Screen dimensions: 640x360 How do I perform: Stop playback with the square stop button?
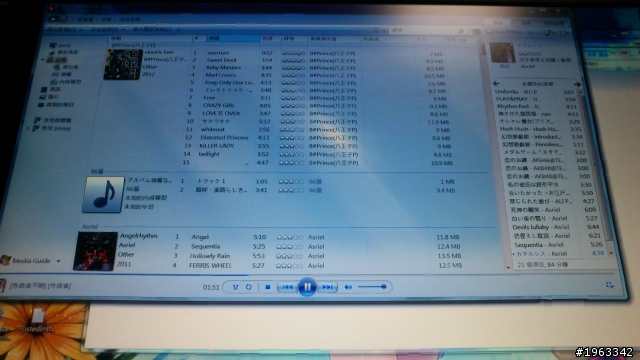(267, 287)
